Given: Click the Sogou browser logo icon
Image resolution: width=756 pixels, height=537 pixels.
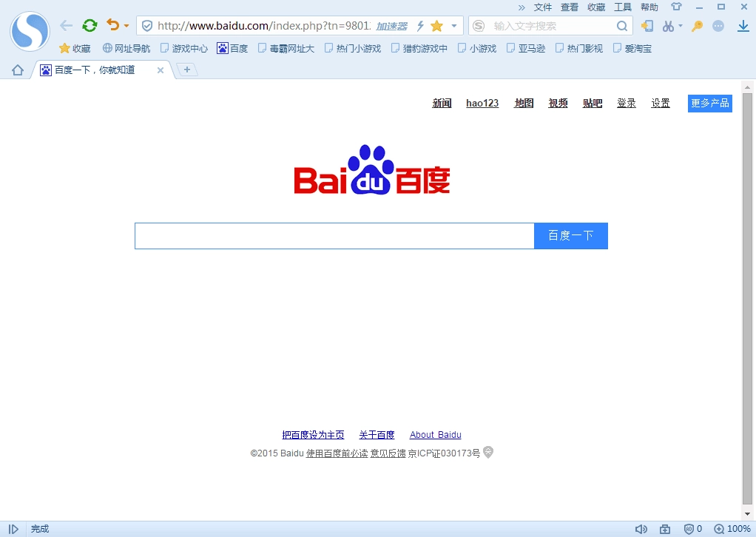Looking at the screenshot, I should [30, 31].
